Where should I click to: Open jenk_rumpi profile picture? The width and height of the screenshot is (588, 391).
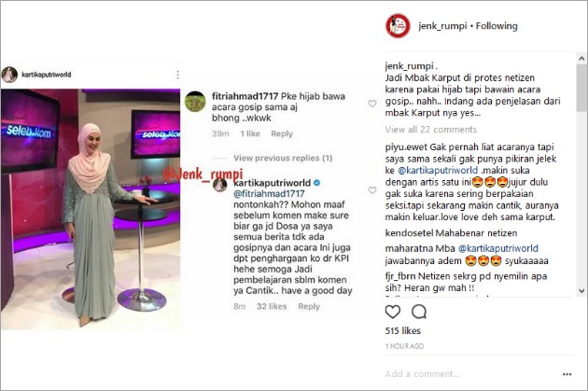click(x=398, y=26)
